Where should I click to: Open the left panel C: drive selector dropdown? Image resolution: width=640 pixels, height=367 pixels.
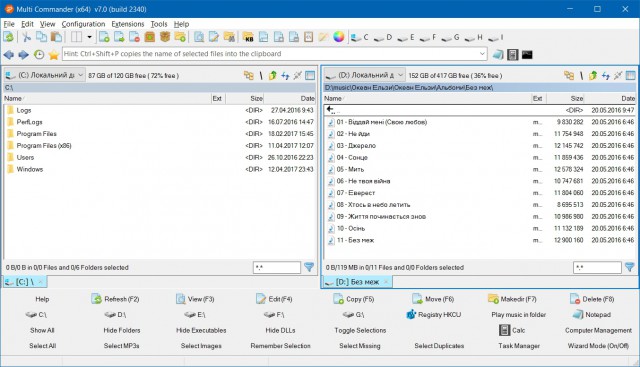click(x=44, y=75)
